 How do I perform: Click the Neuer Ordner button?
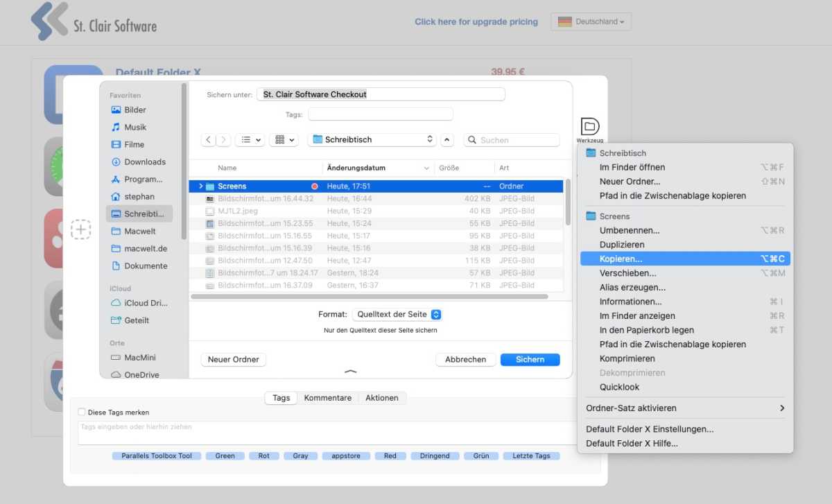234,359
